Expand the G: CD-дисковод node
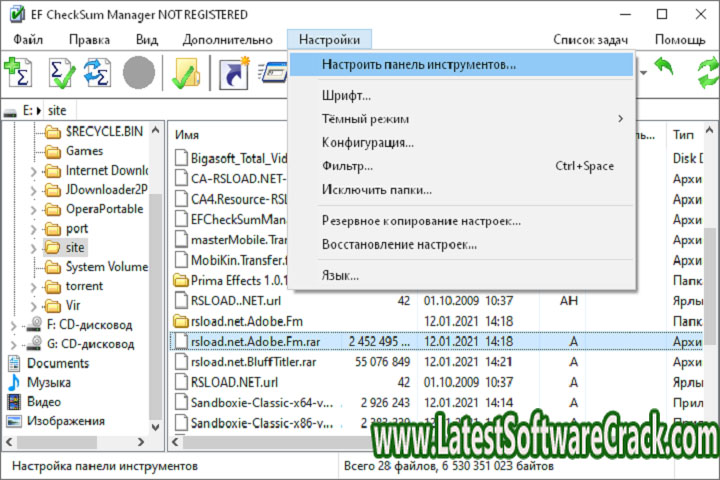 click(13, 345)
